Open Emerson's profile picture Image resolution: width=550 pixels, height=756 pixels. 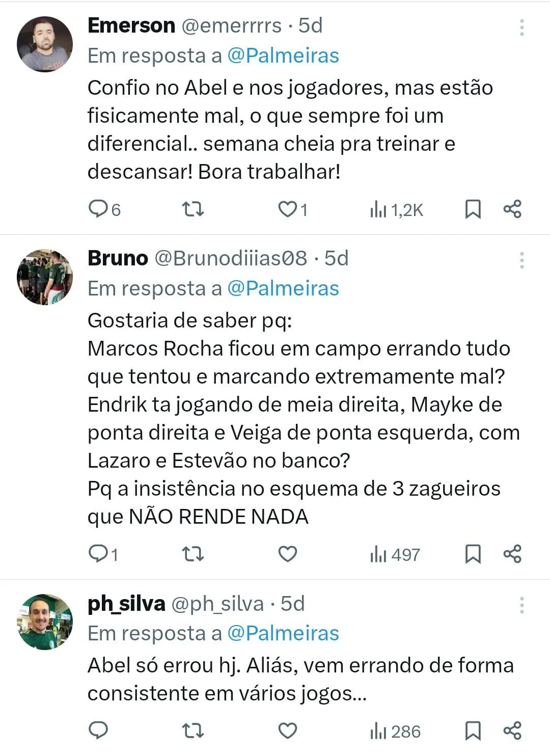(x=45, y=44)
